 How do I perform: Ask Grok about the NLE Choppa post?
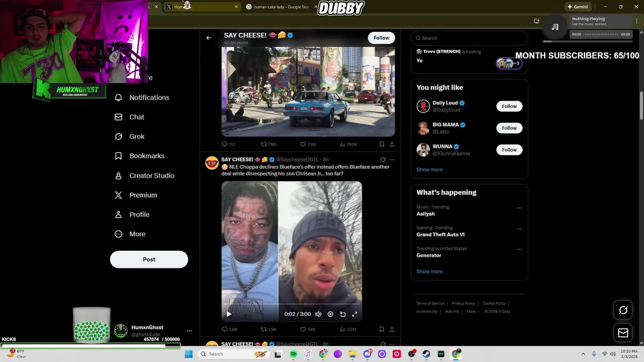383,159
